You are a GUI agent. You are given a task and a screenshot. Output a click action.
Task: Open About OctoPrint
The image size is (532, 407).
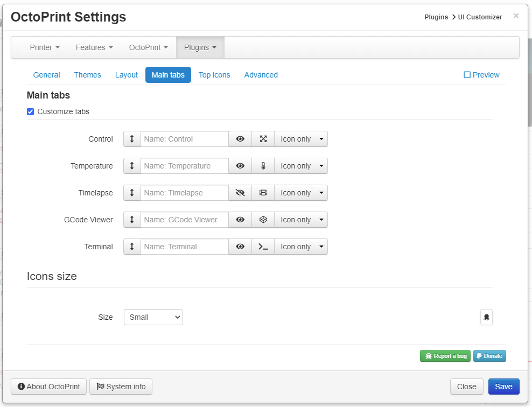pos(49,387)
